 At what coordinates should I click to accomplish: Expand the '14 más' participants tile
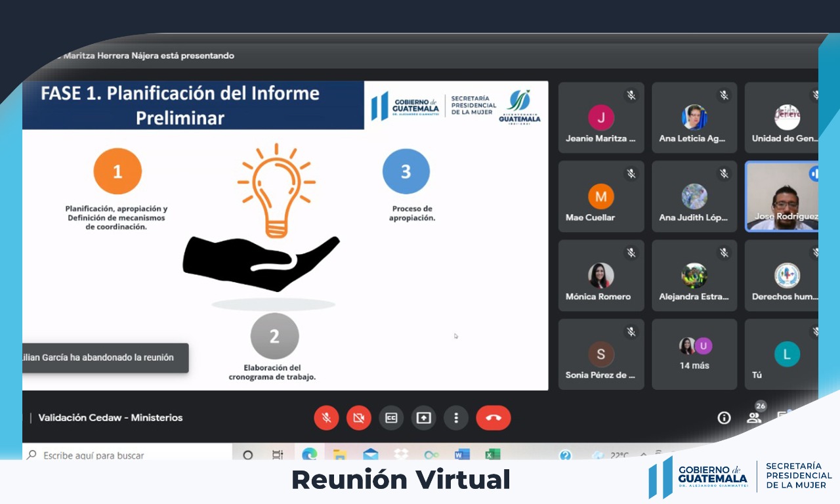click(x=694, y=354)
